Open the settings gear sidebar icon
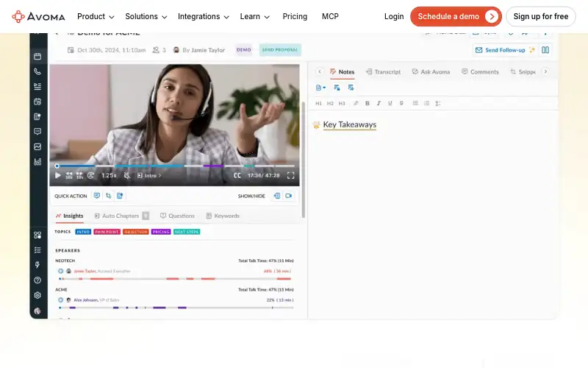 (x=37, y=295)
